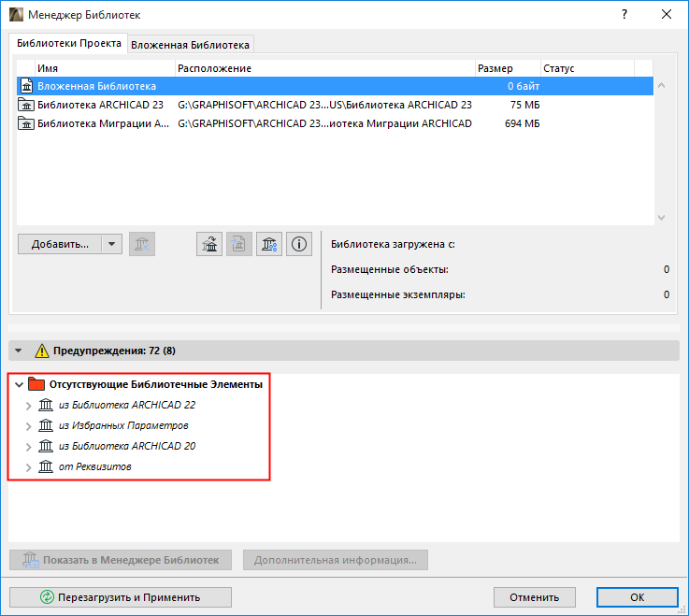The width and height of the screenshot is (689, 616).
Task: Click the remove library icon button
Action: coord(142,244)
